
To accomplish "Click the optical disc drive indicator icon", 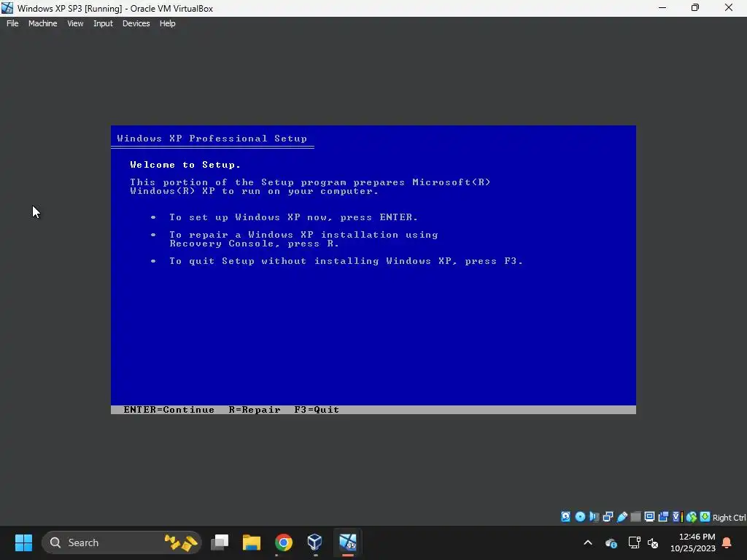I will click(x=580, y=517).
